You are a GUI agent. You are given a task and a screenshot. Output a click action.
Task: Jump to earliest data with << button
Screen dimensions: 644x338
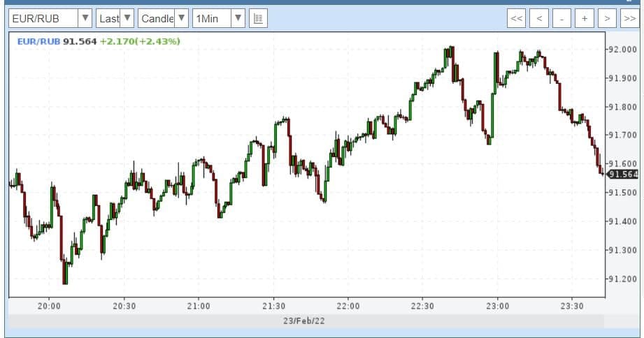[x=517, y=19]
